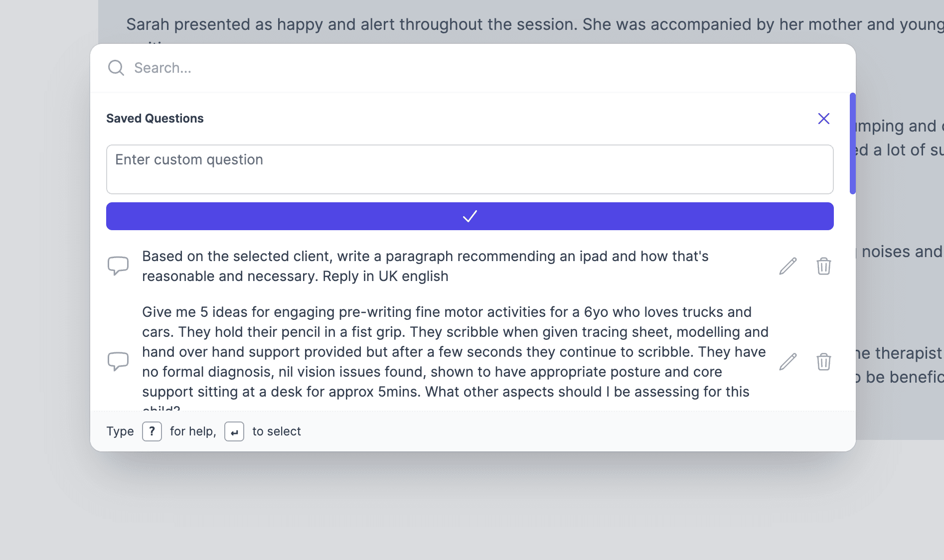The height and width of the screenshot is (560, 944).
Task: Click the question mark help key hint
Action: 152,431
